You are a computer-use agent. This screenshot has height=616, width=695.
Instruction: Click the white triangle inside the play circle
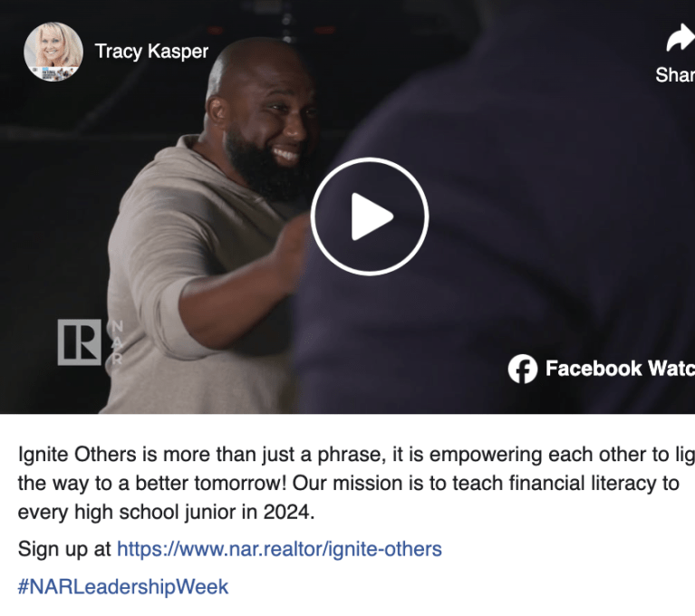pos(372,217)
